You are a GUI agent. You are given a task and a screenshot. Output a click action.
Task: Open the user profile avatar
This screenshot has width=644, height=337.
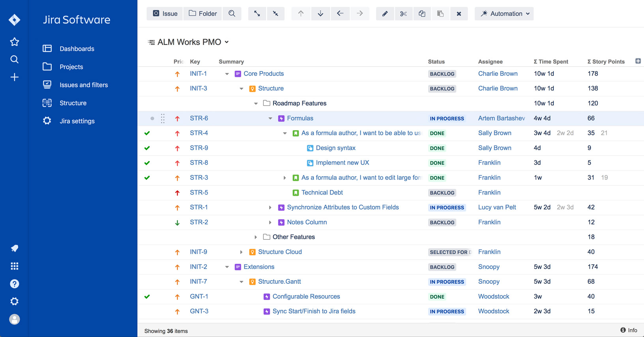point(14,319)
